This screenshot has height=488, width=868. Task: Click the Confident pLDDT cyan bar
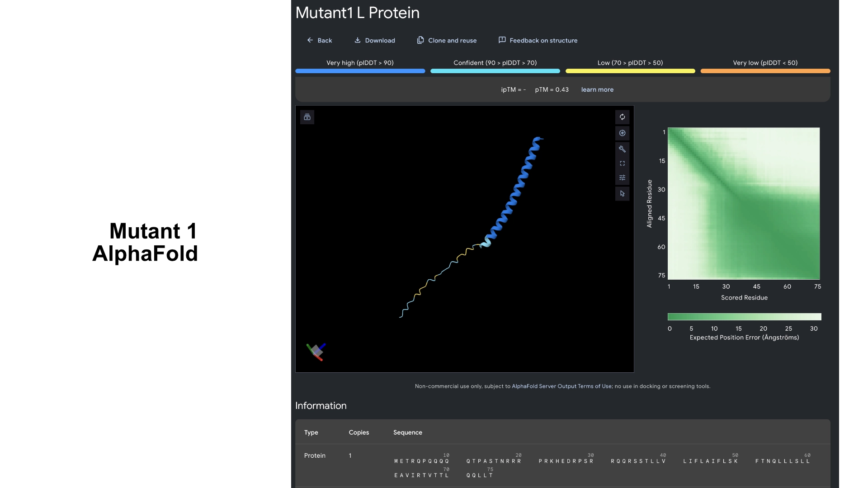(x=495, y=71)
